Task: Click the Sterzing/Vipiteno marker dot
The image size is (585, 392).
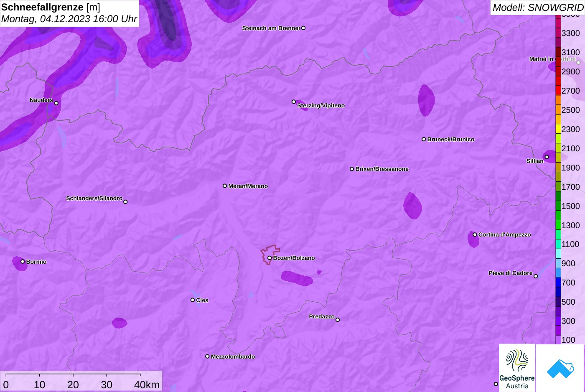Action: [294, 102]
